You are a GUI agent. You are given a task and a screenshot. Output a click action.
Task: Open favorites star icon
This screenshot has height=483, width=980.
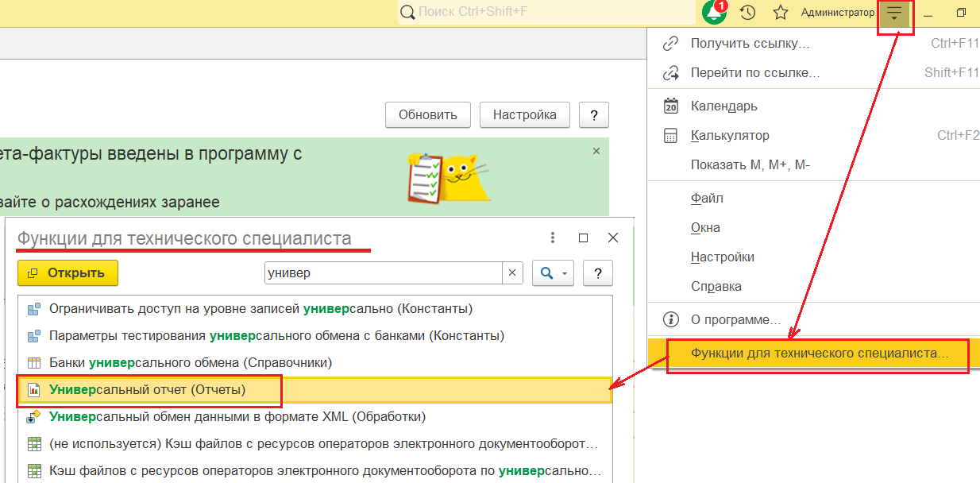[781, 13]
